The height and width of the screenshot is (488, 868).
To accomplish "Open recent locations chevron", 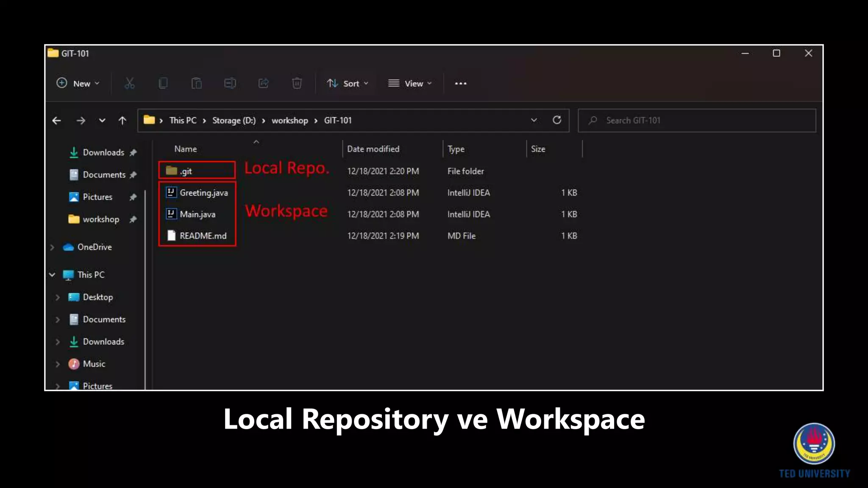I will [102, 121].
